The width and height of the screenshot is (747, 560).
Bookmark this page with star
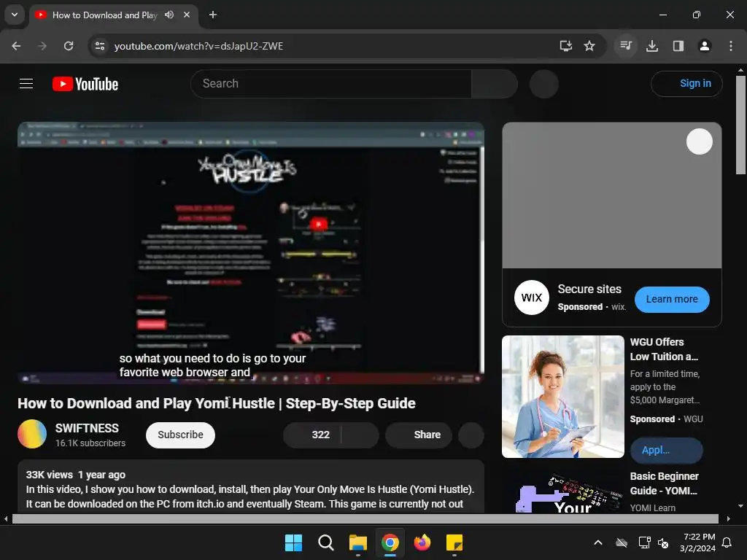pos(589,46)
